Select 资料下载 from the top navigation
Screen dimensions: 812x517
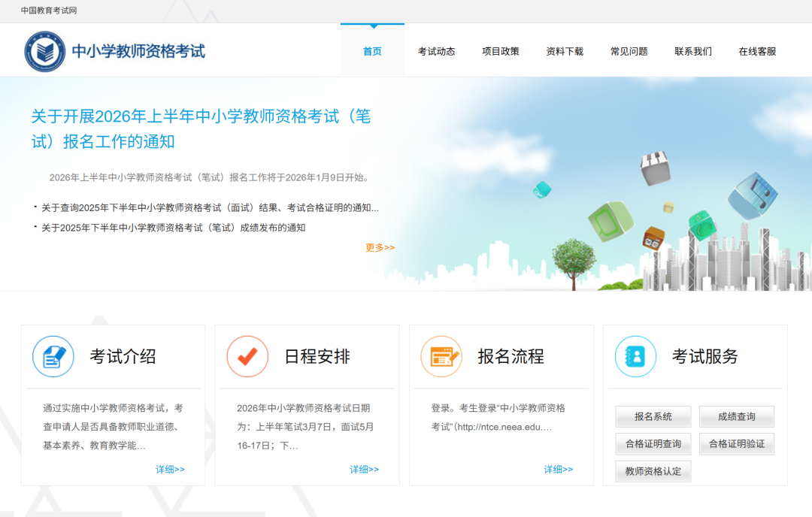(565, 51)
